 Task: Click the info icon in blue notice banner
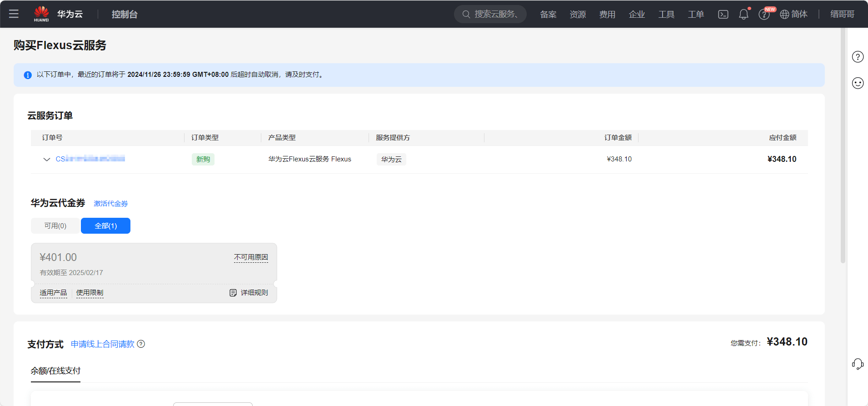pos(28,75)
